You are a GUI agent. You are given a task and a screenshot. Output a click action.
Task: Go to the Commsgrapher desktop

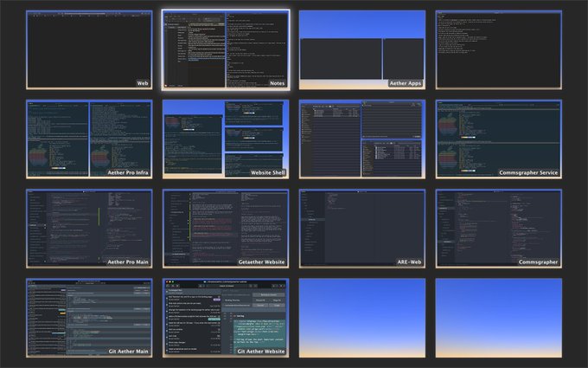tap(499, 229)
